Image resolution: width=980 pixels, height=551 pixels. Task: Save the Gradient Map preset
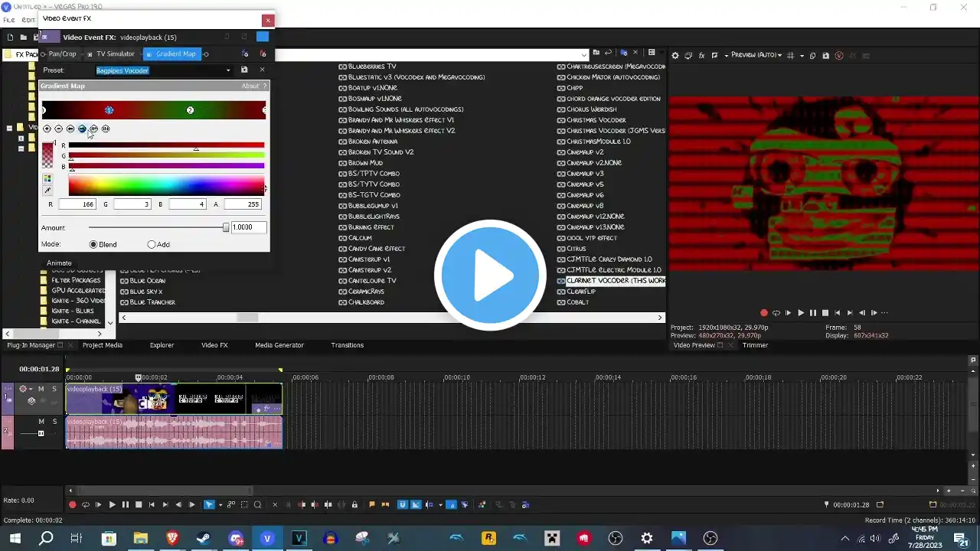[244, 70]
